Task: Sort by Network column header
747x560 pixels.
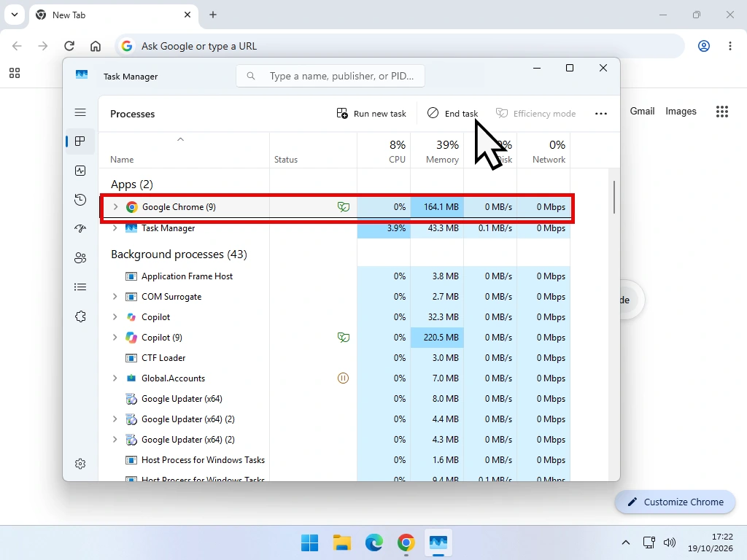Action: coord(543,150)
